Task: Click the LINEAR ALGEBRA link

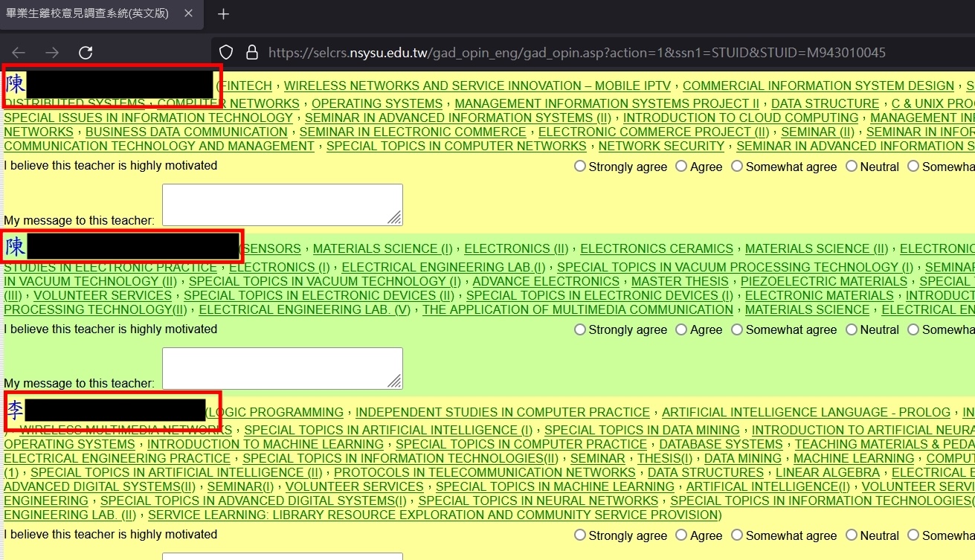Action: click(x=828, y=472)
